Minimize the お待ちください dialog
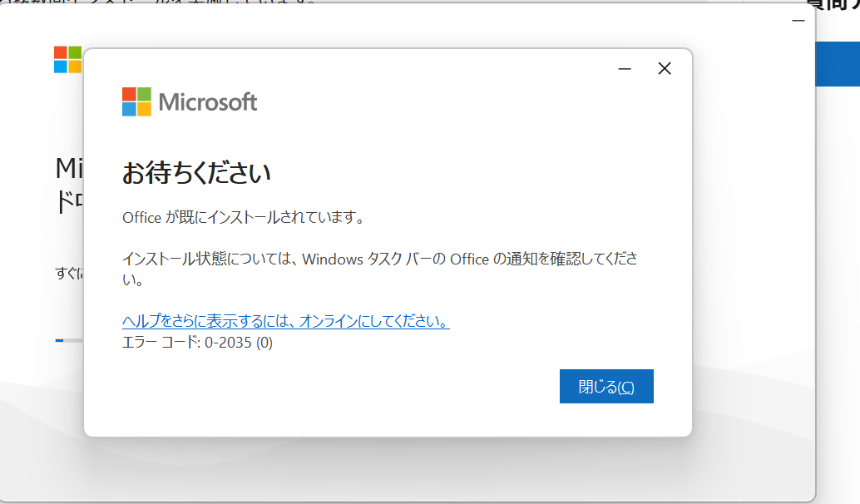The width and height of the screenshot is (860, 504). tap(625, 68)
